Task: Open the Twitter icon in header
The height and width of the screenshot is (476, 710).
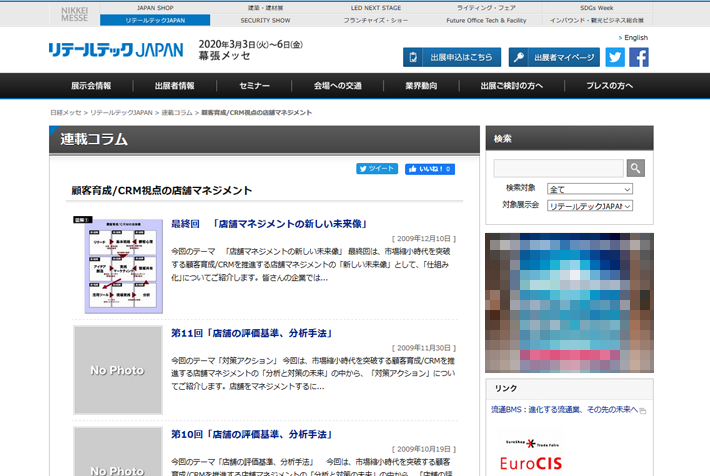Action: pos(615,57)
